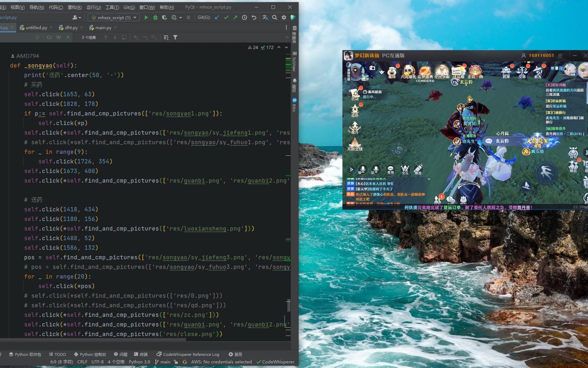The image size is (588, 368).
Task: Toggle regex matching in the search bar
Action: [x=68, y=37]
